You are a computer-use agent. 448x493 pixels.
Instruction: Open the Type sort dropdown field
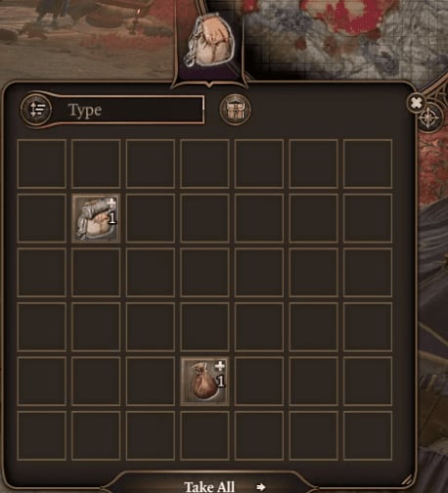point(130,110)
